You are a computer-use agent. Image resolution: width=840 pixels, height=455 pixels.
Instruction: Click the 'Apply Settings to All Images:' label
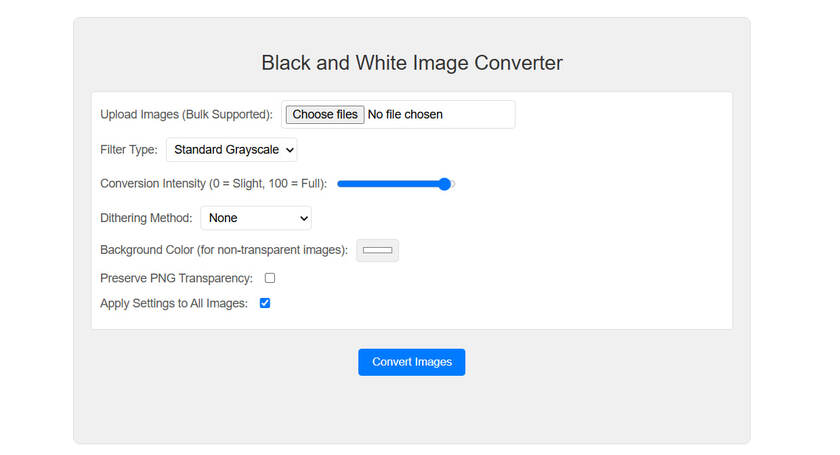click(174, 303)
